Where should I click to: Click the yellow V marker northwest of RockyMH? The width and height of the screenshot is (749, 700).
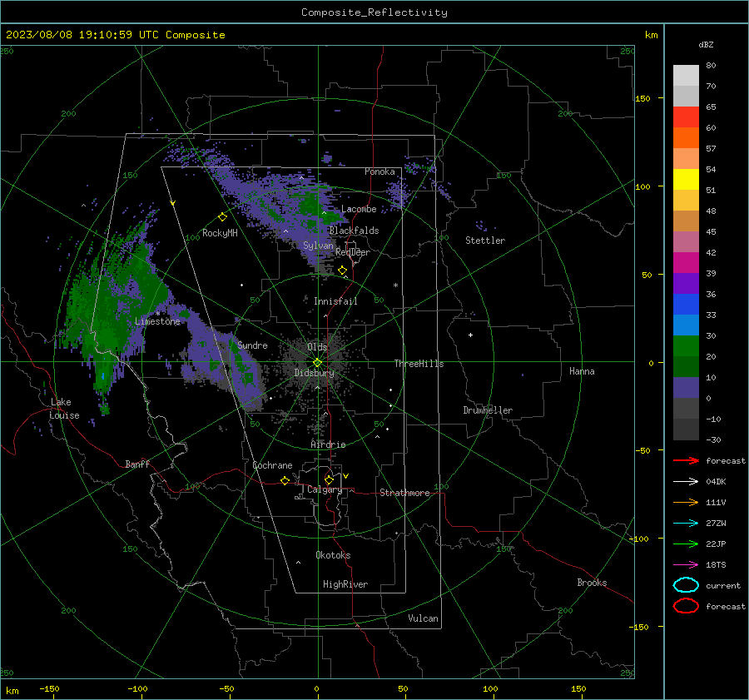click(x=173, y=203)
